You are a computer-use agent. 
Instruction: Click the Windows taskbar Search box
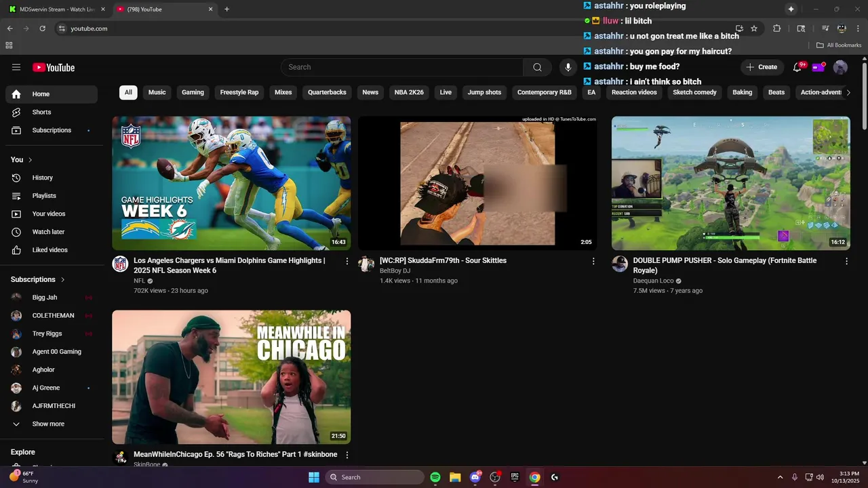coord(374,477)
